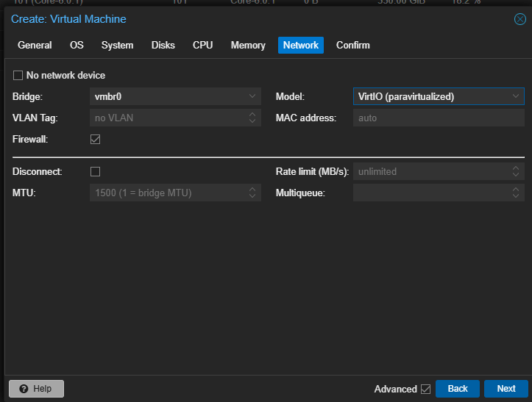Check the No network device checkbox
Image resolution: width=532 pixels, height=402 pixels.
(18, 75)
